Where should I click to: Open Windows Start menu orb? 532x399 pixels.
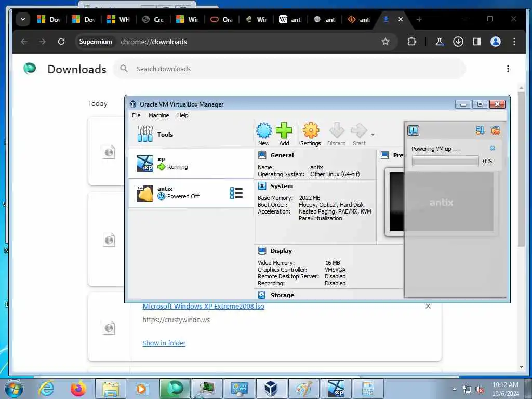[x=14, y=389]
